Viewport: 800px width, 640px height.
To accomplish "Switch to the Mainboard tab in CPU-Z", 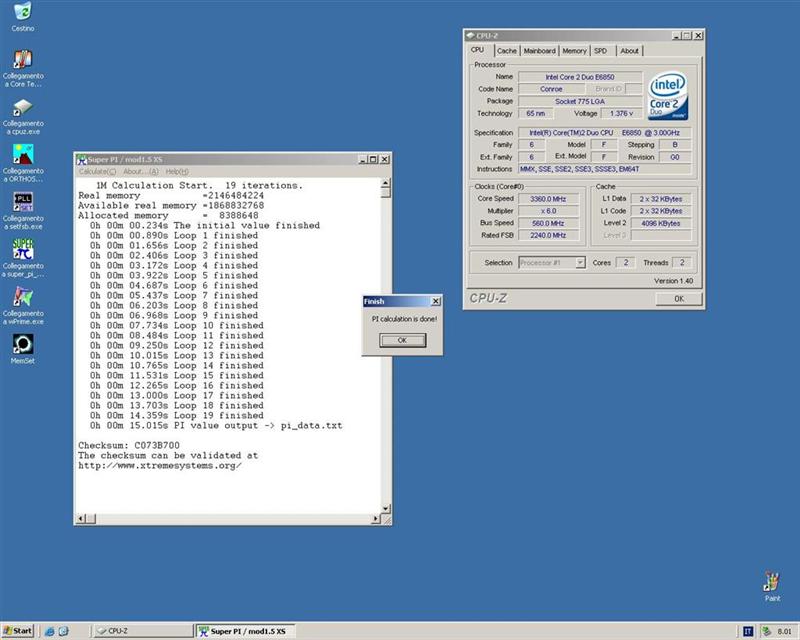I will click(539, 51).
